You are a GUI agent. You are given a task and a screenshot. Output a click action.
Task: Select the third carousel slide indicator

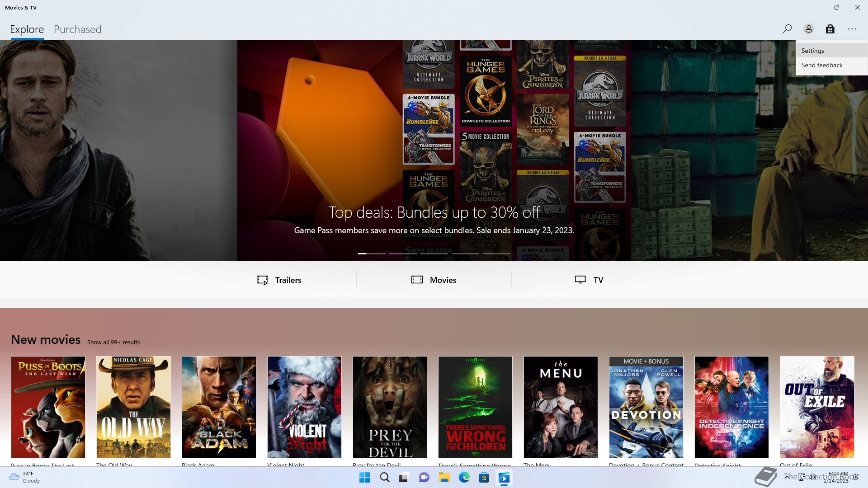point(434,253)
